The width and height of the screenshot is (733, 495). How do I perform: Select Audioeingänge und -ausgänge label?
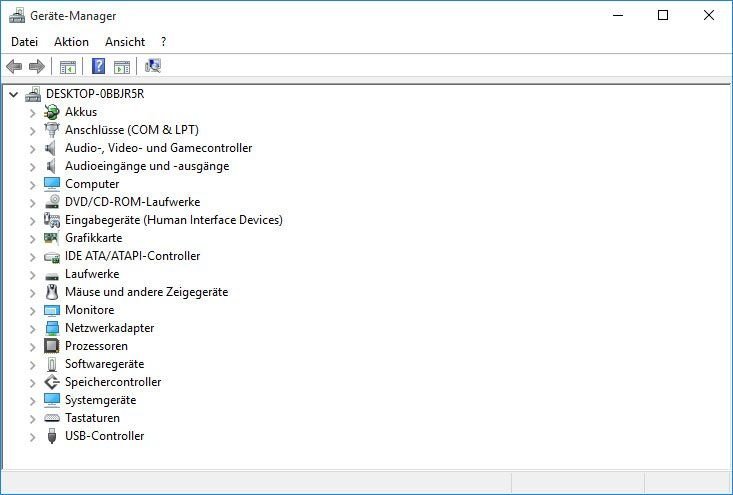(x=147, y=166)
